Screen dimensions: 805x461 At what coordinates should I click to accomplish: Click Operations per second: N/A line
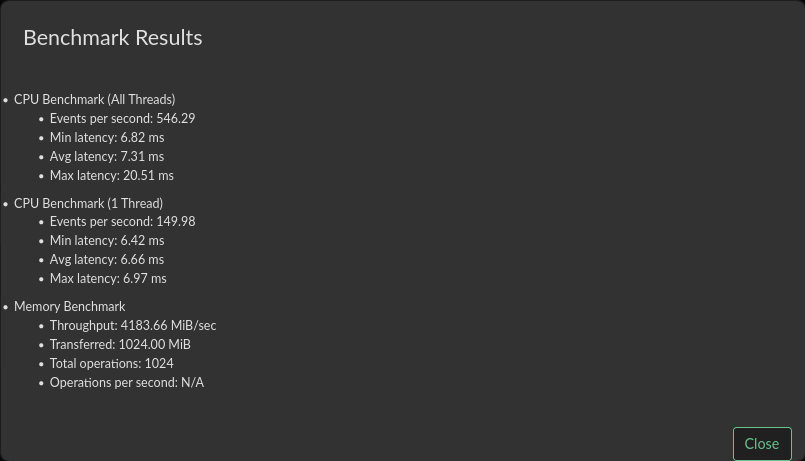coord(126,382)
